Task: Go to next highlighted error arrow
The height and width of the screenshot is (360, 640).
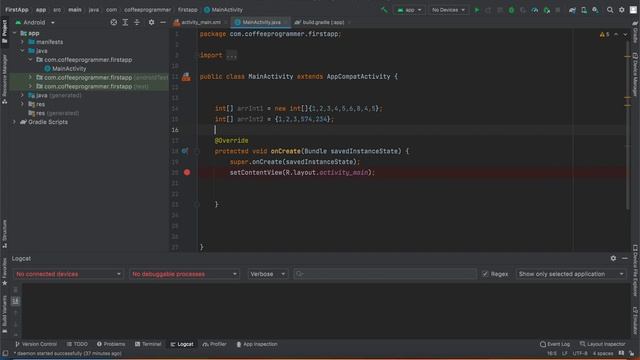Action: click(x=625, y=35)
